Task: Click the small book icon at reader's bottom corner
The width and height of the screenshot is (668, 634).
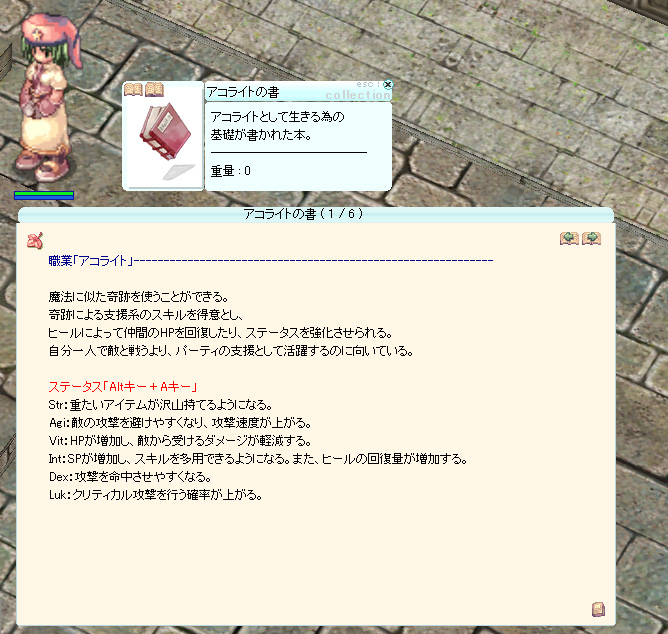Action: tap(598, 609)
